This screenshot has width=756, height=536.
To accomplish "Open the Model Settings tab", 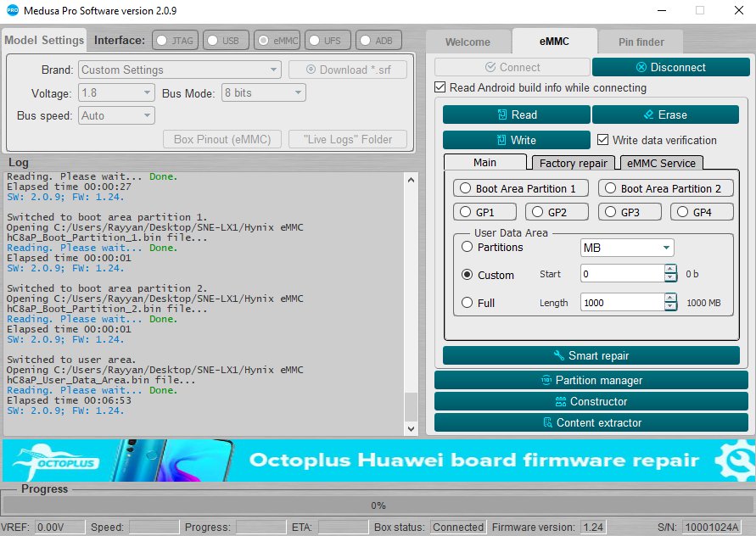I will pos(44,40).
